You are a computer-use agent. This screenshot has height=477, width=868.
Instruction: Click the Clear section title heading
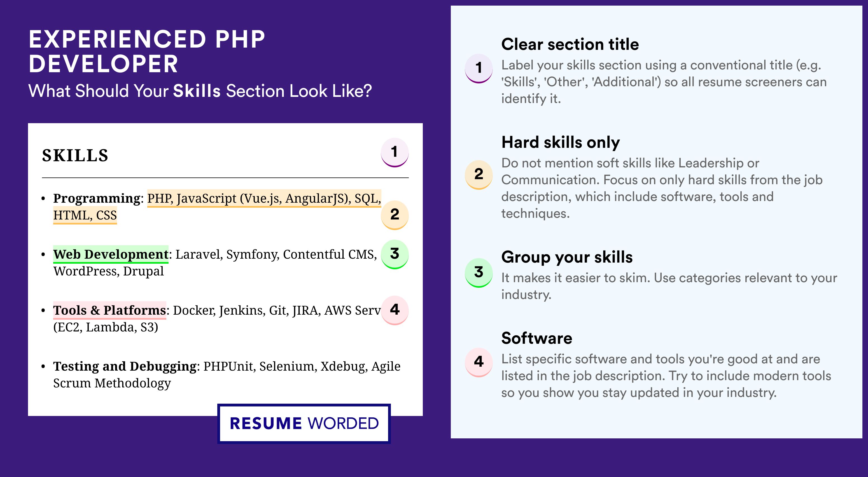570,44
